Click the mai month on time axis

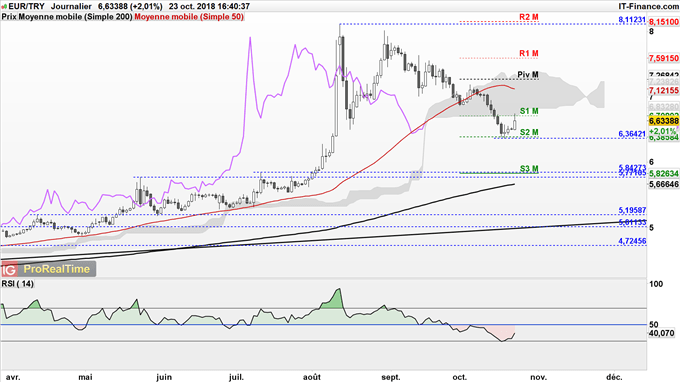(85, 377)
